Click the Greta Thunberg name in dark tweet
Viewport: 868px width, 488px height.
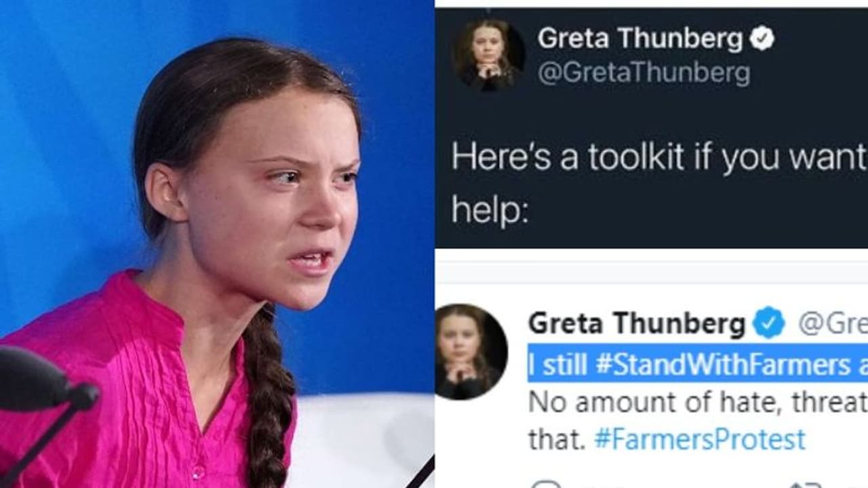point(640,40)
